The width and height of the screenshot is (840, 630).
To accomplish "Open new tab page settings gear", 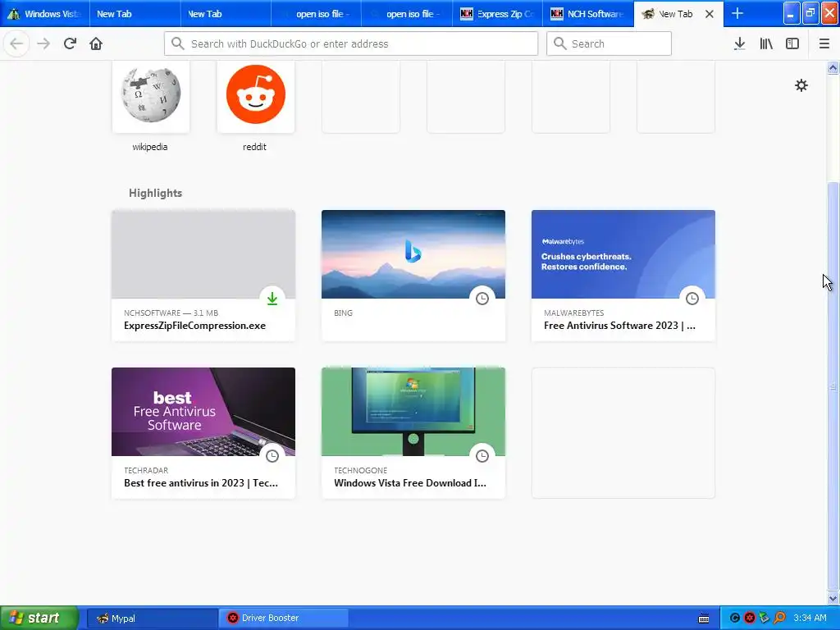I will point(801,85).
